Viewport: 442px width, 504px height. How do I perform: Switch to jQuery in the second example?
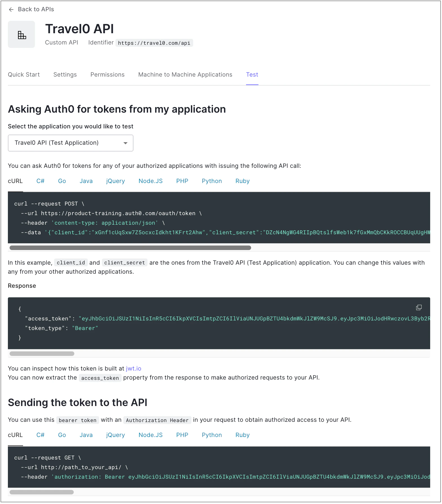[x=115, y=435]
